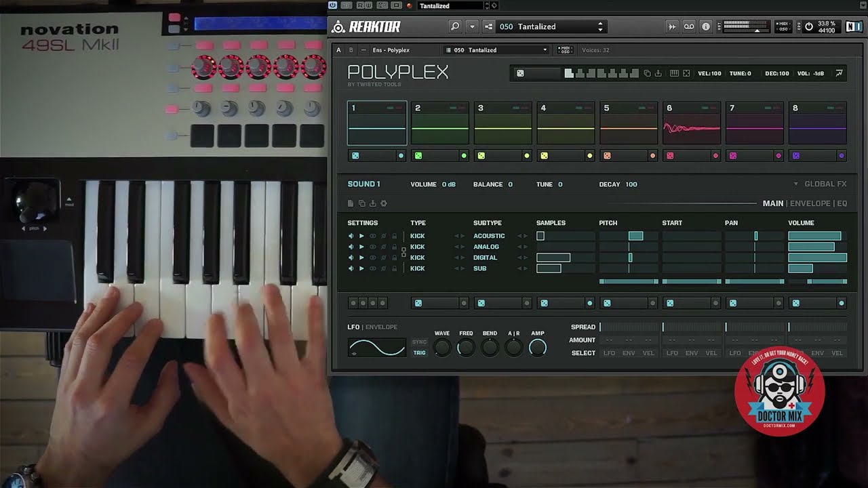Select snapshot bank A
The height and width of the screenshot is (488, 868).
[339, 49]
